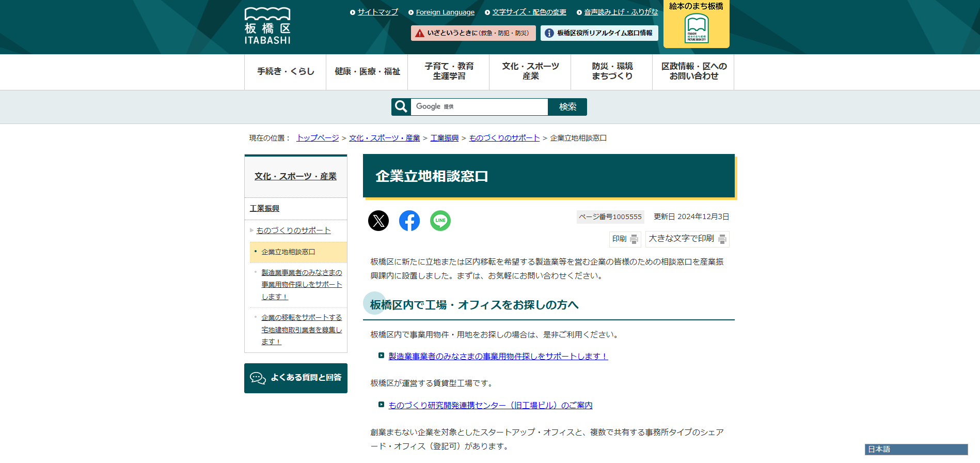Share page via LINE icon

tap(440, 221)
